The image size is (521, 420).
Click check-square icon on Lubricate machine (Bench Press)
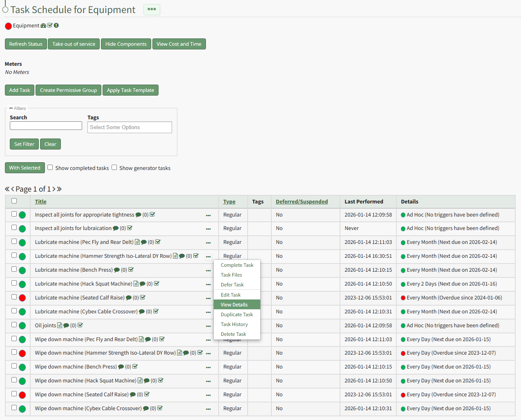tap(131, 270)
